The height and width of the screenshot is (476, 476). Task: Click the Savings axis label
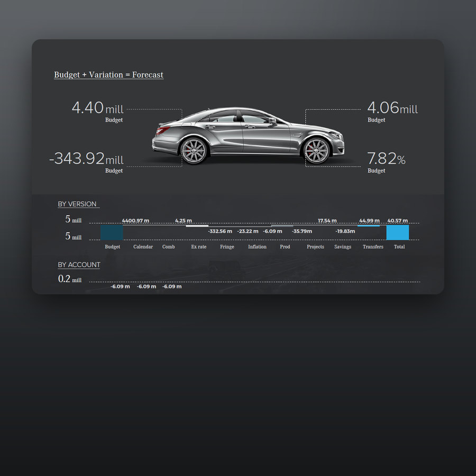[343, 247]
